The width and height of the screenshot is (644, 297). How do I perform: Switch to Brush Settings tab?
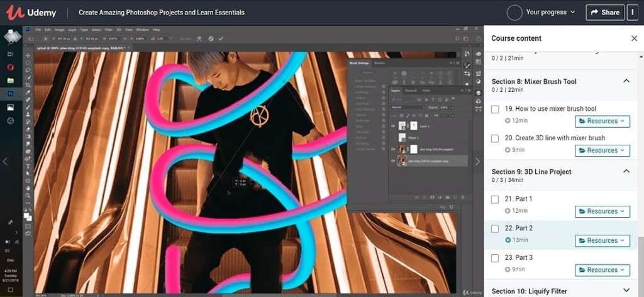pyautogui.click(x=359, y=64)
